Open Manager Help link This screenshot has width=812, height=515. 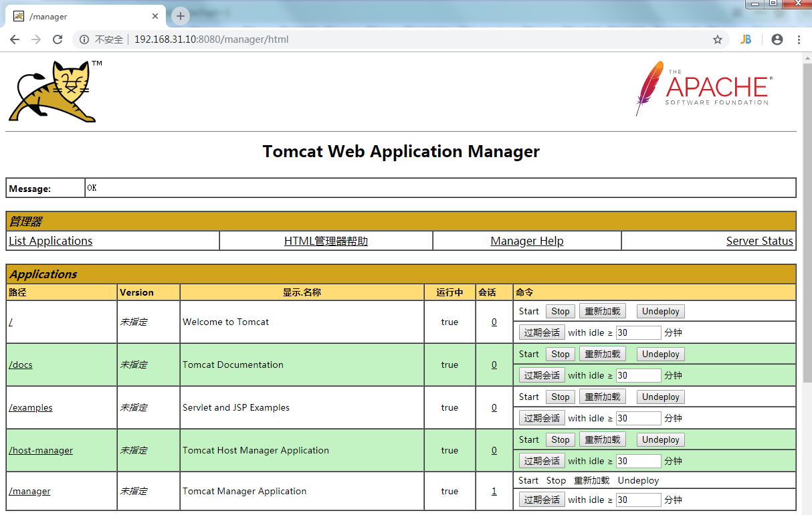point(527,241)
